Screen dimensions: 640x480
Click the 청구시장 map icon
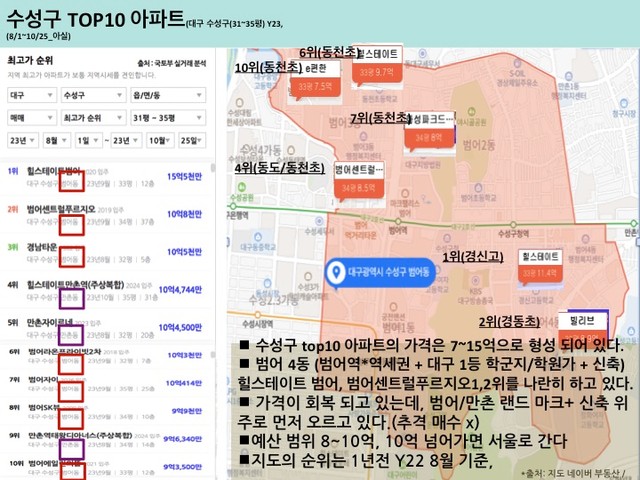pos(624,103)
